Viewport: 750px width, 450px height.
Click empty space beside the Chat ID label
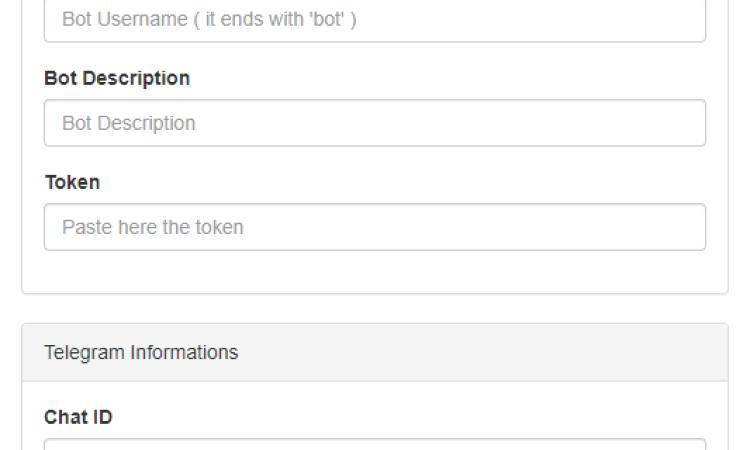[x=400, y=417]
